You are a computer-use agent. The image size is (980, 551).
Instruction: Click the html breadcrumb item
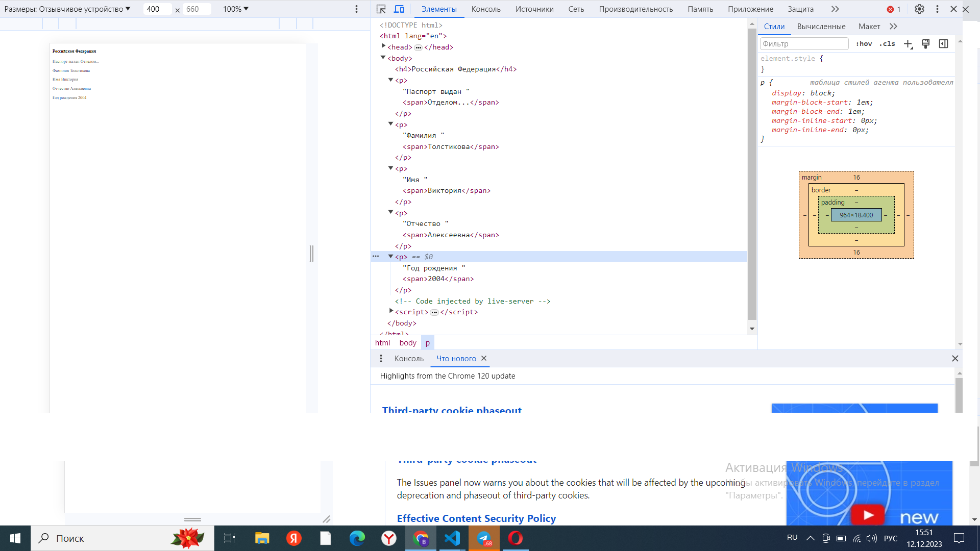(x=382, y=343)
